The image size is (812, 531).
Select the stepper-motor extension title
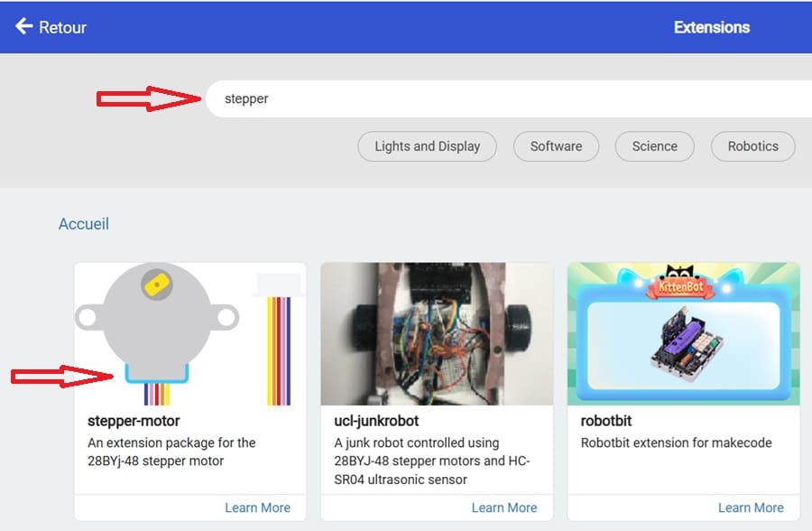click(134, 421)
